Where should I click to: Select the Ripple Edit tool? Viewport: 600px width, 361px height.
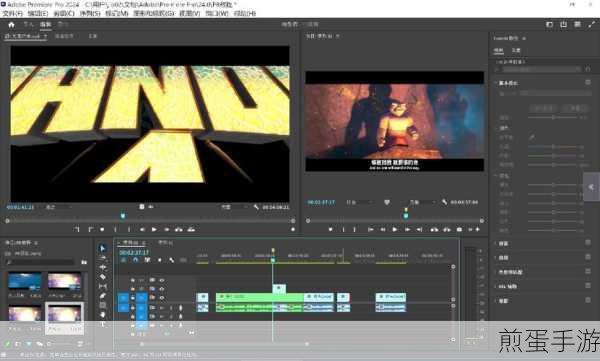tap(103, 267)
